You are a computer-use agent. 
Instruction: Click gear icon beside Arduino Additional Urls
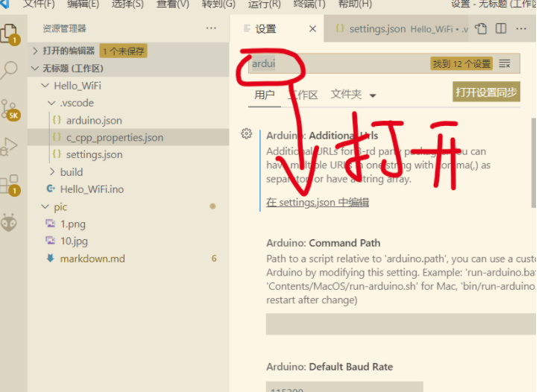[246, 133]
